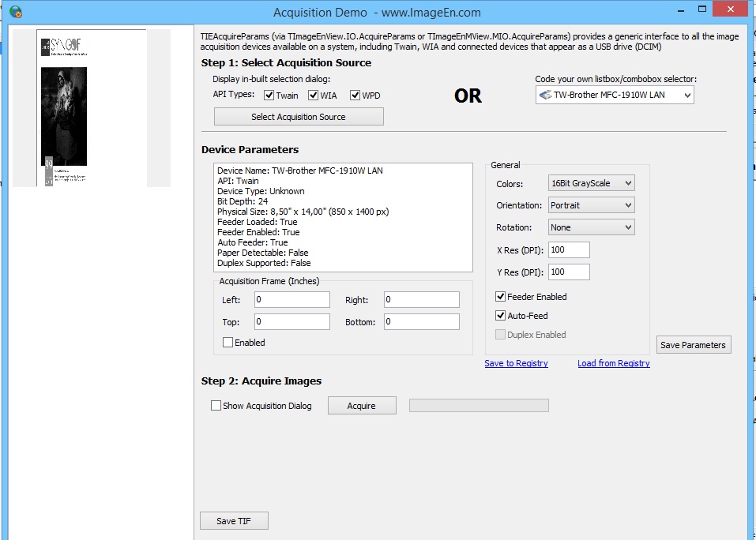Click the Save Parameters button
756x540 pixels.
pyautogui.click(x=694, y=345)
